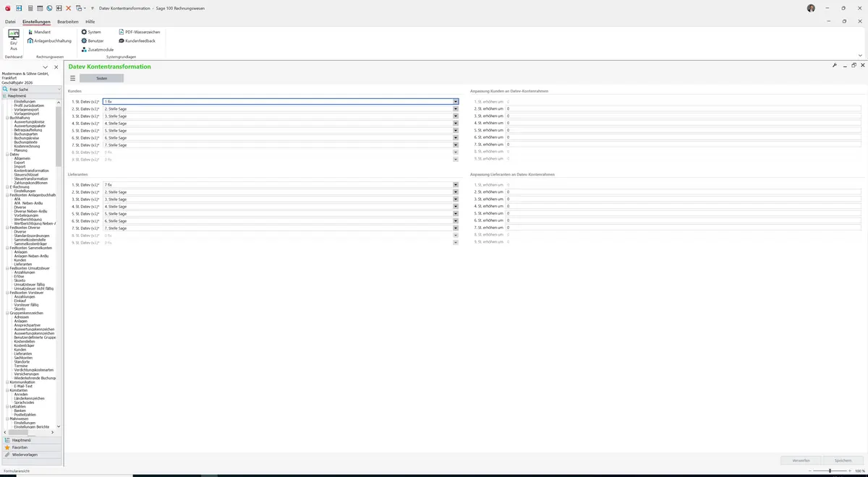The height and width of the screenshot is (477, 868).
Task: Click the Speichern button
Action: point(843,460)
